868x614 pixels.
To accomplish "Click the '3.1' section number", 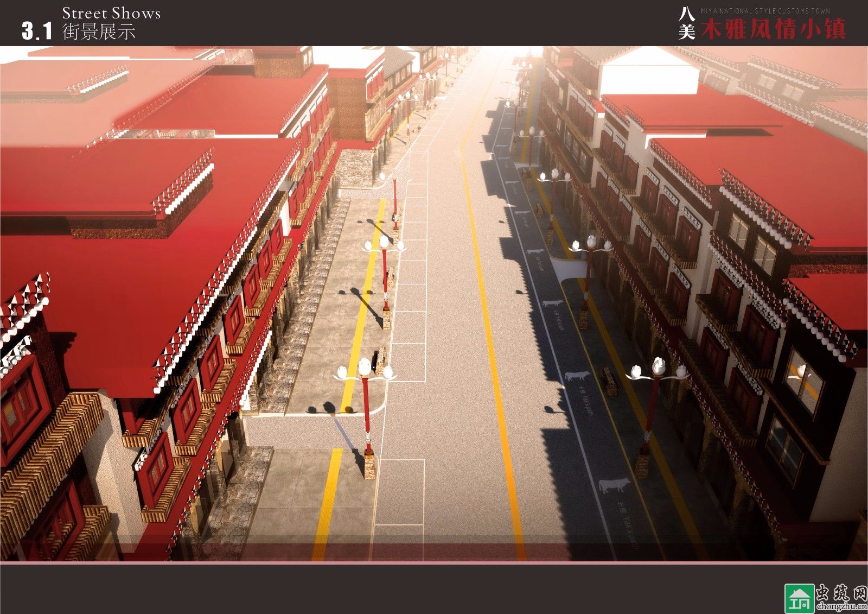I will pyautogui.click(x=37, y=31).
